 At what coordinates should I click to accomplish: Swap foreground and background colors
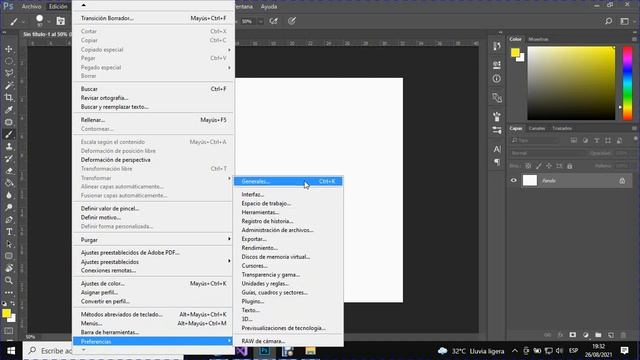point(13,303)
